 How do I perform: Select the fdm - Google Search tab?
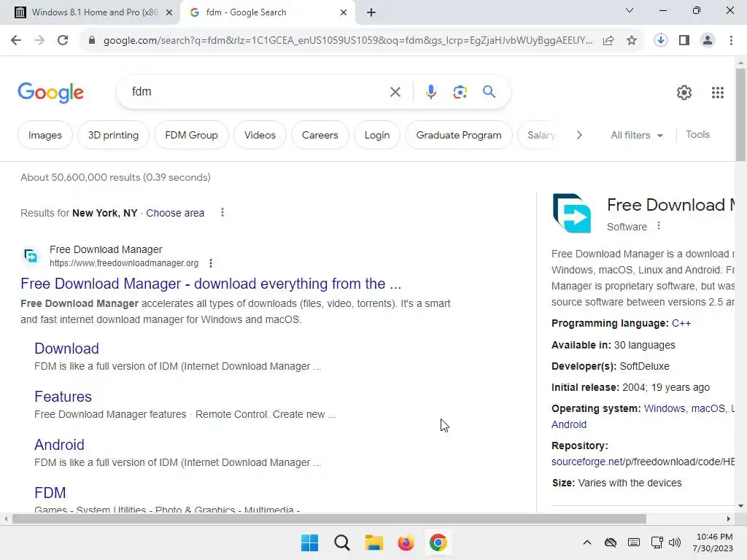click(x=267, y=12)
